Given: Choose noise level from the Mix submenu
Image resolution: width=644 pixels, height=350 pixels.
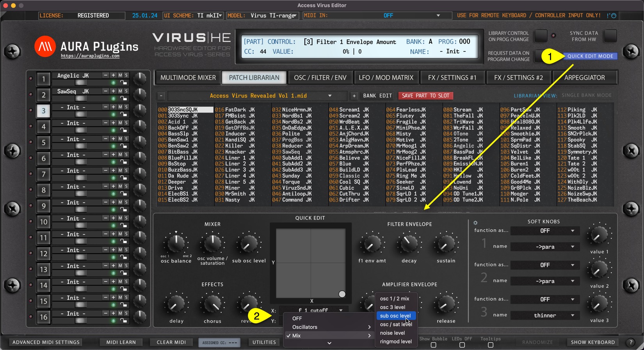Looking at the screenshot, I should (392, 333).
